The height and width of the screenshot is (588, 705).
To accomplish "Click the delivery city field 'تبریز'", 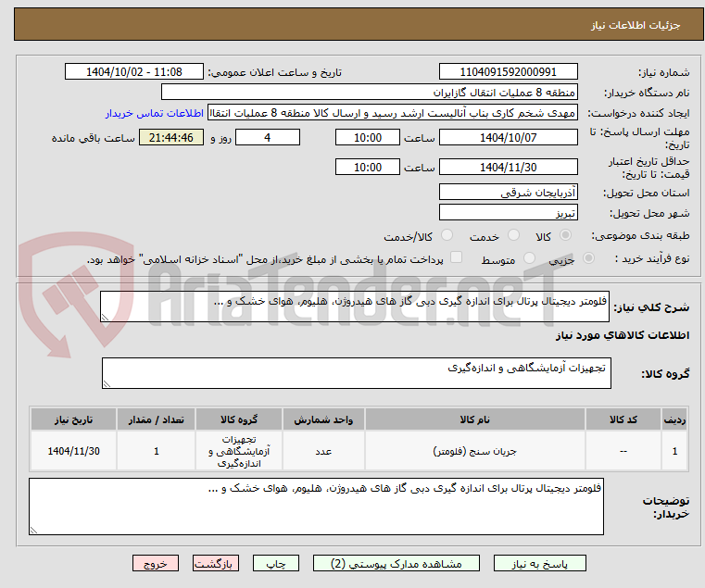I will coord(508,212).
